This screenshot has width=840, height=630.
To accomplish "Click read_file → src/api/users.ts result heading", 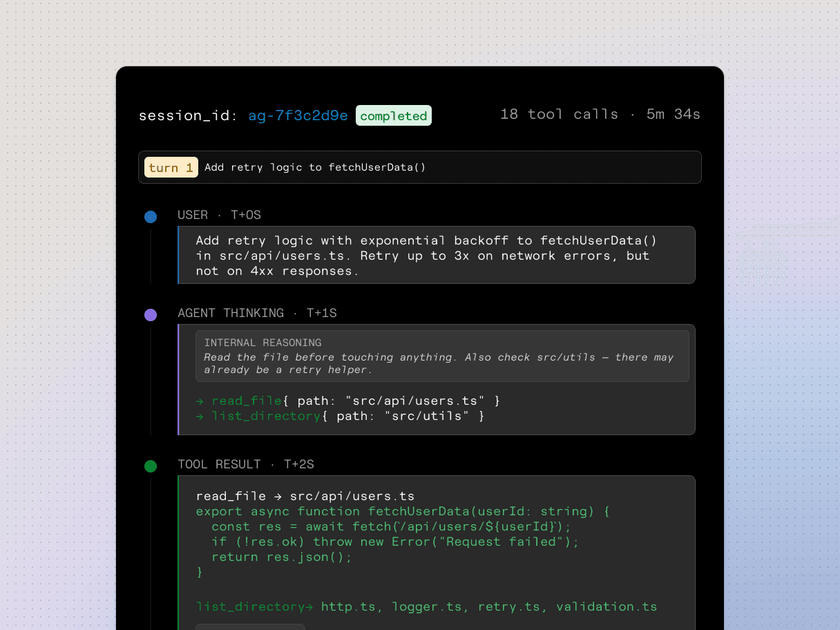I will [x=305, y=496].
